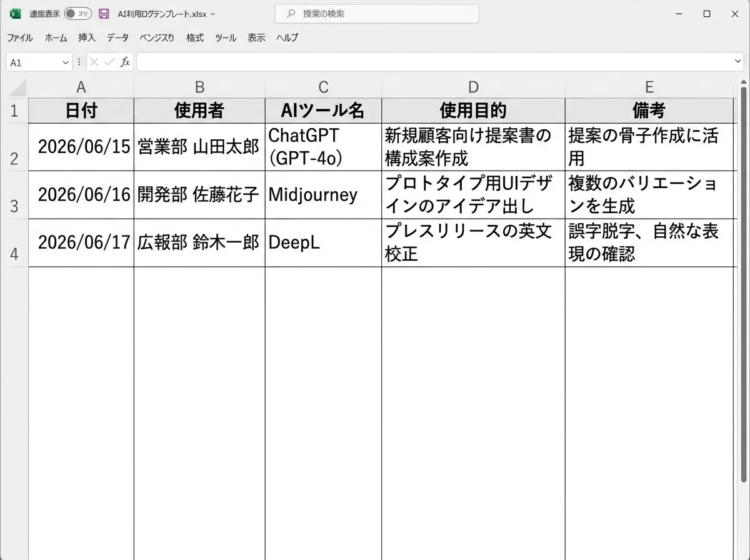Click the 広報部 鈴木一郎 cell

click(x=199, y=243)
